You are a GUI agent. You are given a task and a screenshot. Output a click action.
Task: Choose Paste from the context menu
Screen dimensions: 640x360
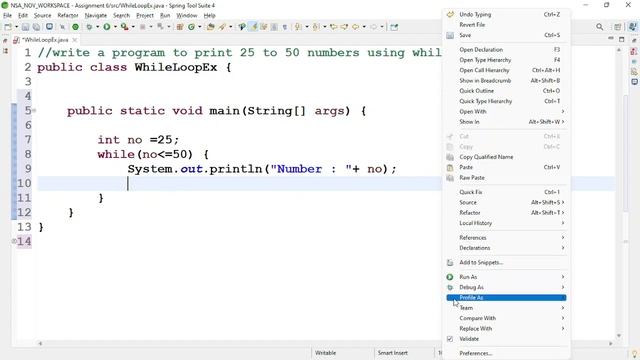coord(506,167)
